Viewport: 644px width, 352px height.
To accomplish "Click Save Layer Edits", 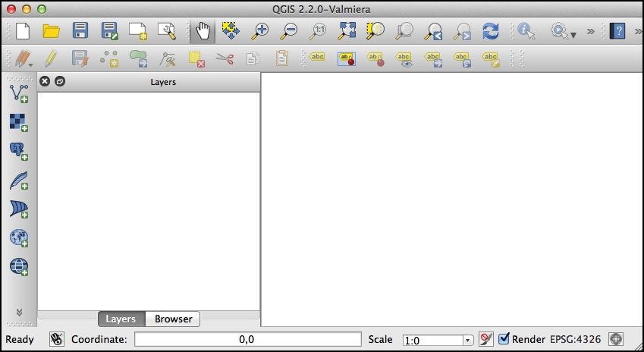I will point(80,58).
